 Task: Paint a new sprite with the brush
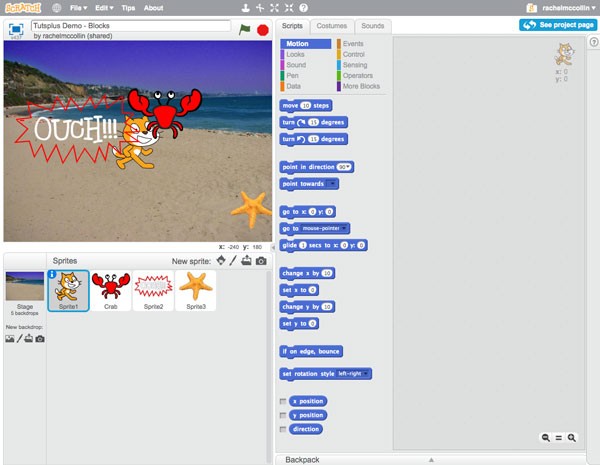[x=233, y=261]
